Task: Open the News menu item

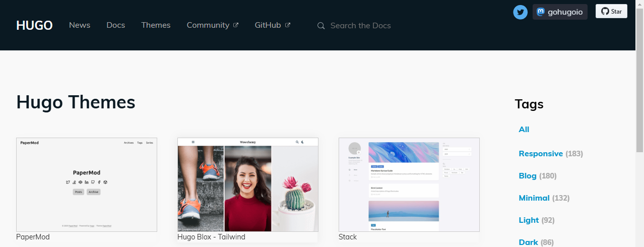Action: (x=80, y=25)
